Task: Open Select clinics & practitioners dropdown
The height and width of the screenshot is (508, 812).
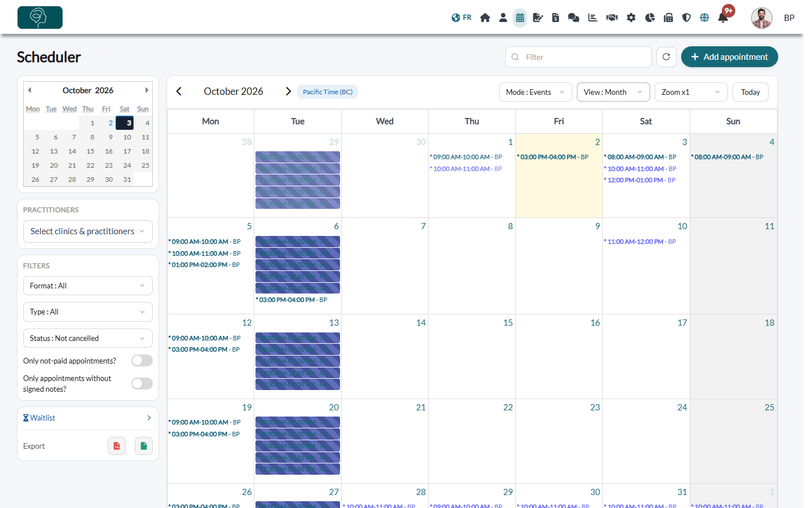Action: [88, 231]
